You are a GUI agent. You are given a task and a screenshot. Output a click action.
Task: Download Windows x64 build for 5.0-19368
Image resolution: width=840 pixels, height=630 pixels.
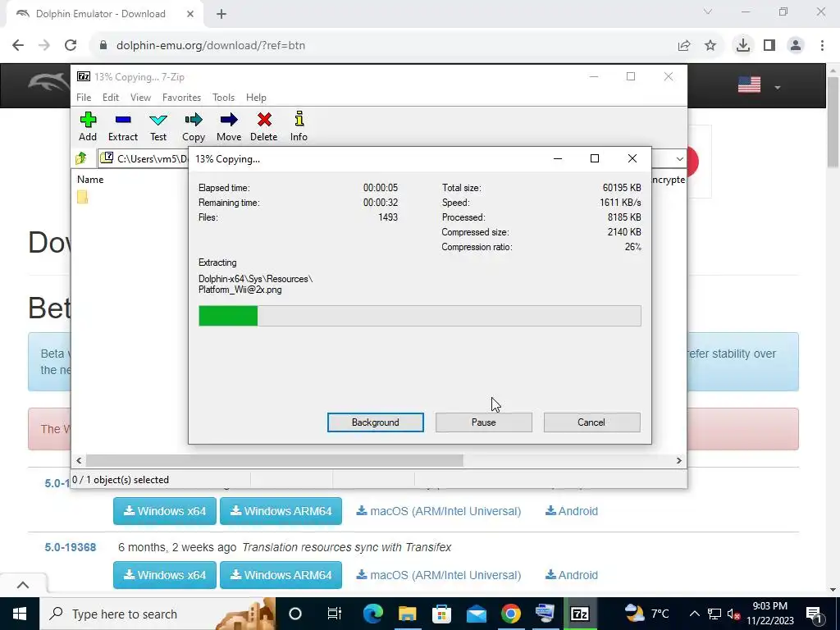[x=164, y=575]
